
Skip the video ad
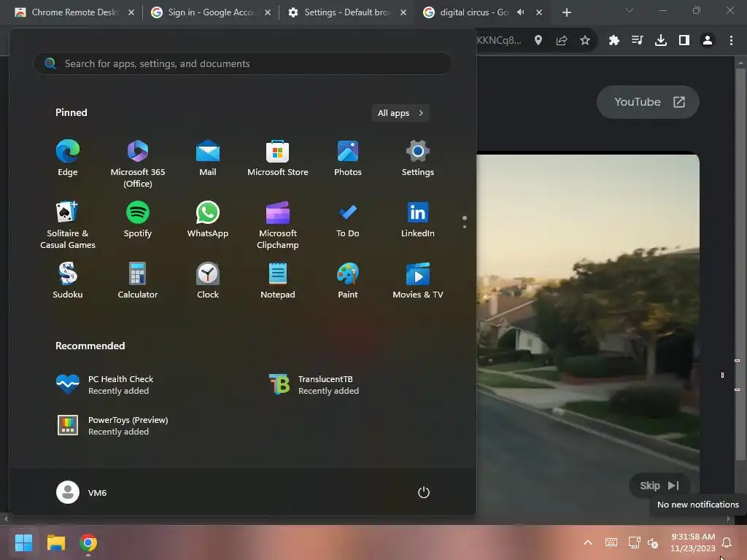[659, 486]
